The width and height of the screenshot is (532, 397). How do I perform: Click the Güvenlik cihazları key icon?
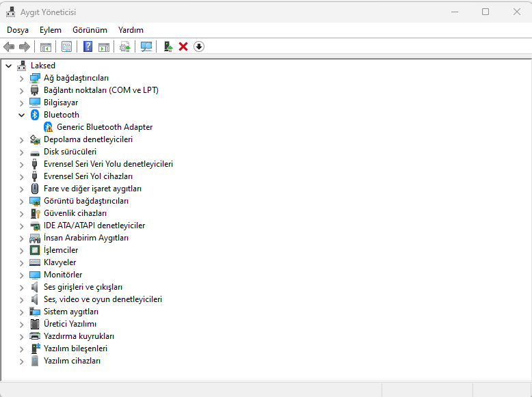pos(35,213)
